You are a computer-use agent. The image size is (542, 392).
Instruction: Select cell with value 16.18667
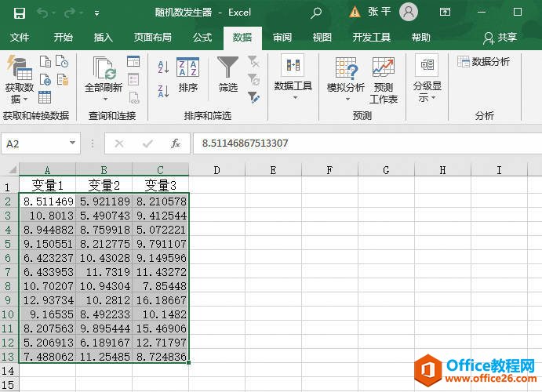click(160, 300)
